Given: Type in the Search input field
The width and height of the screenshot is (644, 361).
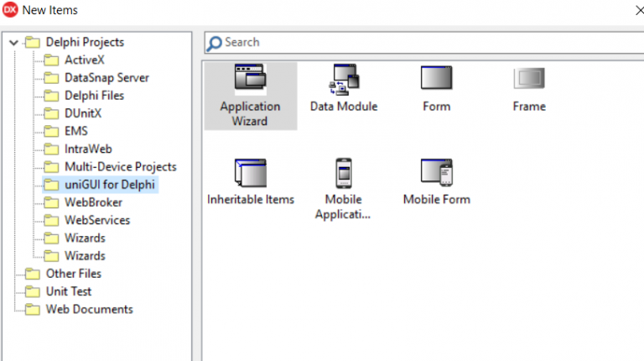Looking at the screenshot, I should [x=419, y=43].
